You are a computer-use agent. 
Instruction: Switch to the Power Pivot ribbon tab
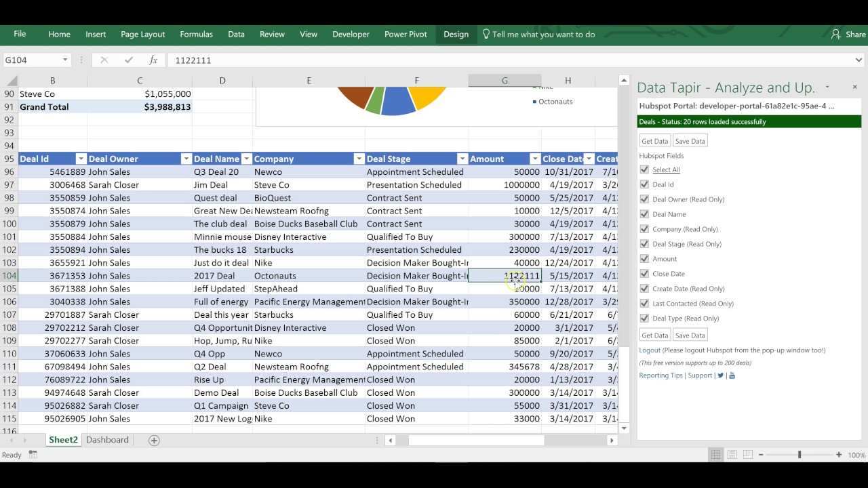point(406,34)
